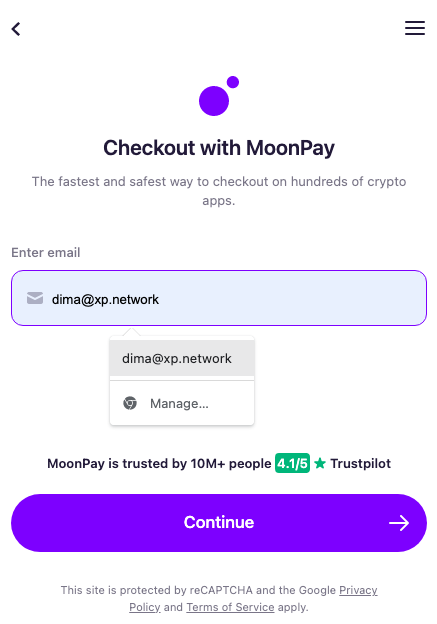Image resolution: width=437 pixels, height=624 pixels.
Task: Focus the email input field
Action: (218, 298)
